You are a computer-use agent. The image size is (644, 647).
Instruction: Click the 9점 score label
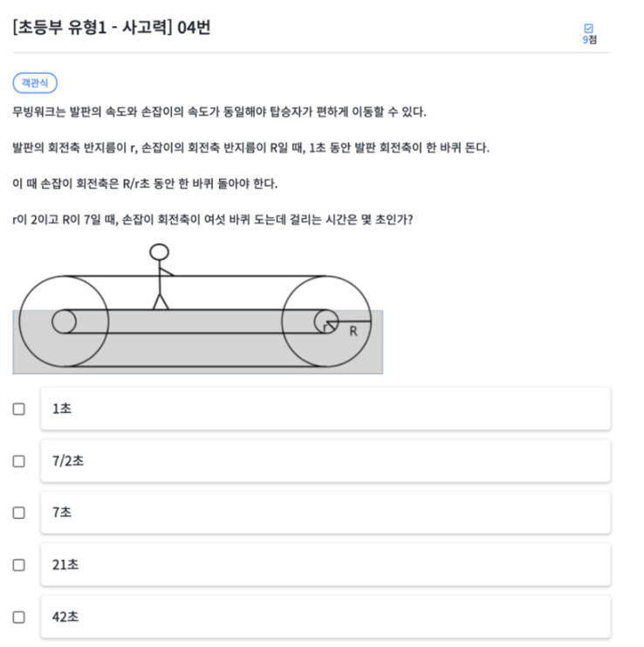tap(590, 39)
